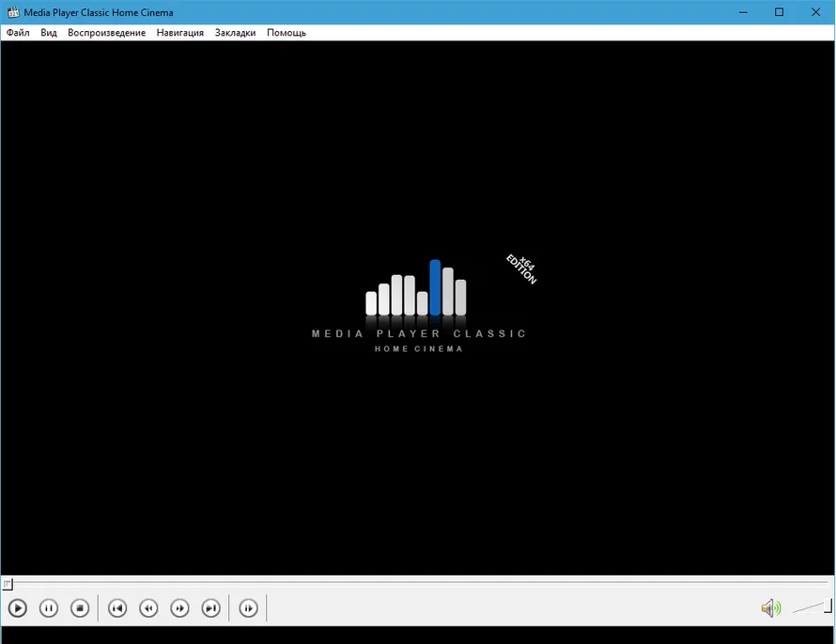Open the Помощь menu

click(x=286, y=33)
